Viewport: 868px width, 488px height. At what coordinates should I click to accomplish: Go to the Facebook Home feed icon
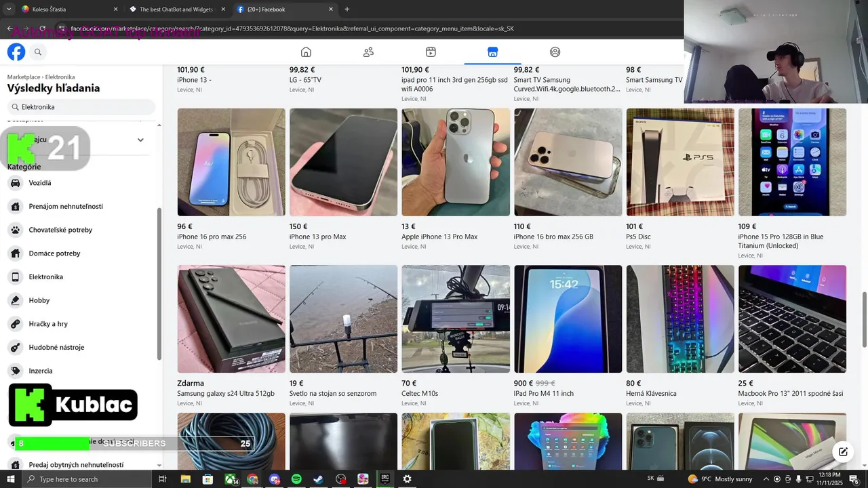pyautogui.click(x=306, y=52)
